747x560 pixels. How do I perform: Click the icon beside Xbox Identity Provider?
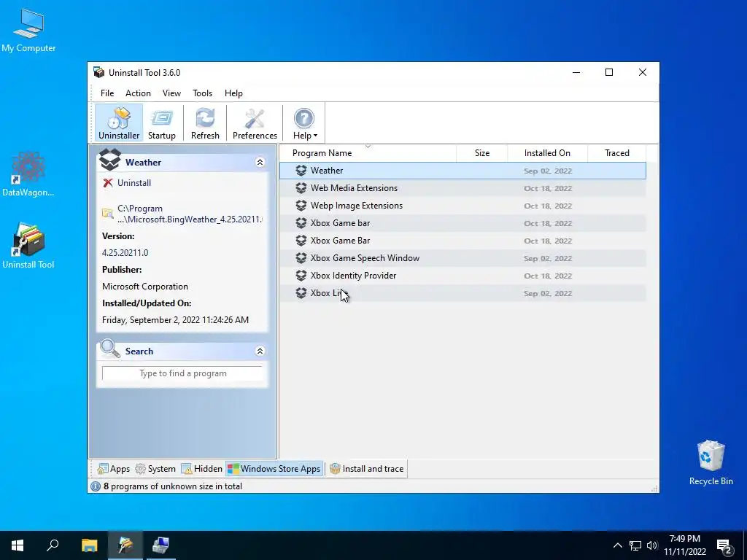(x=301, y=276)
